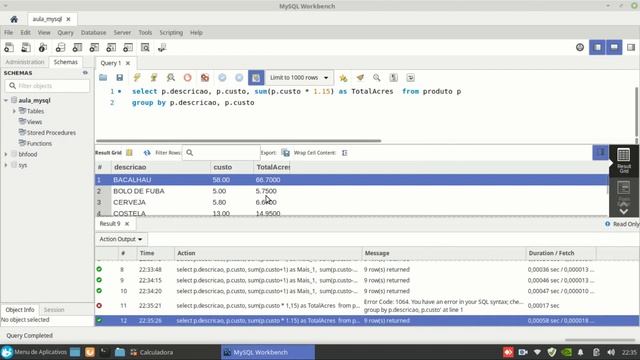Expand sys schema
Image resolution: width=640 pixels, height=360 pixels.
tap(6, 165)
